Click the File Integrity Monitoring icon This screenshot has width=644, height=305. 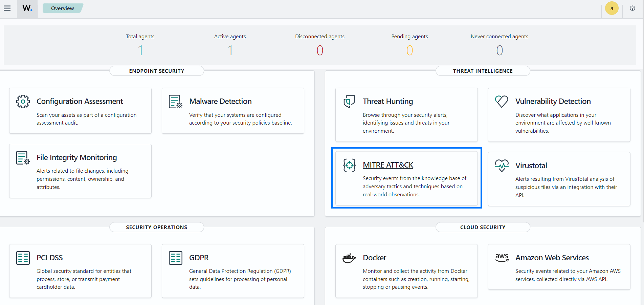(x=23, y=158)
